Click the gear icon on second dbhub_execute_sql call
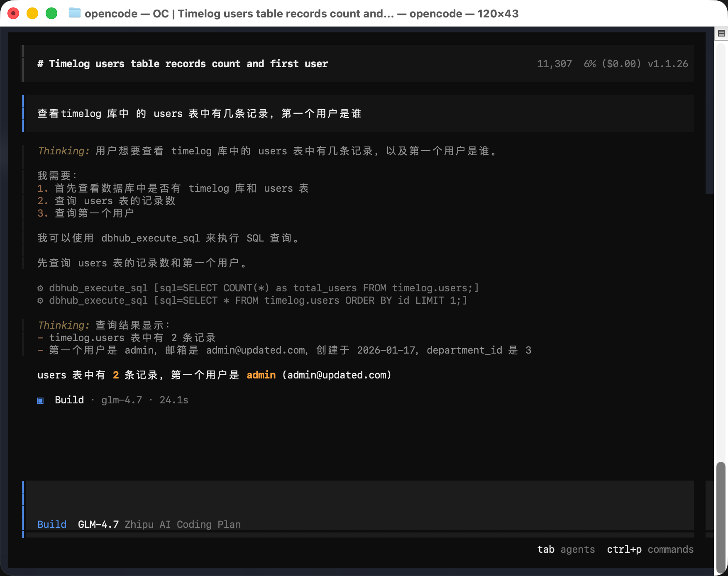This screenshot has width=728, height=576. pyautogui.click(x=40, y=300)
